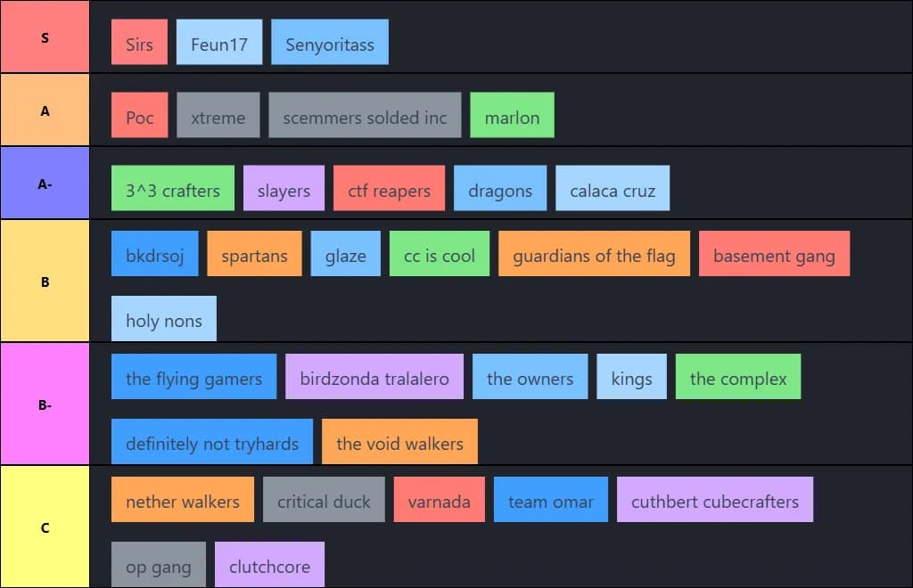Select the A- tier row label

[45, 184]
